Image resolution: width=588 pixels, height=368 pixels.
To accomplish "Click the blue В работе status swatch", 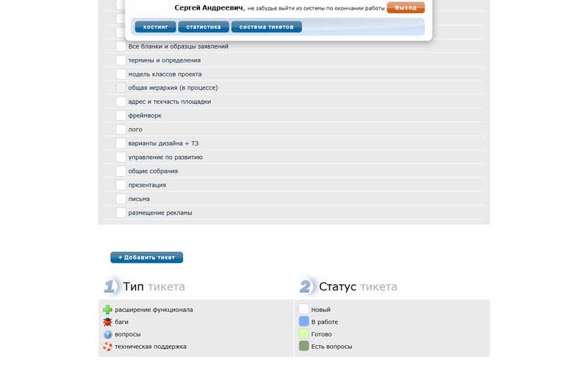I will point(304,322).
